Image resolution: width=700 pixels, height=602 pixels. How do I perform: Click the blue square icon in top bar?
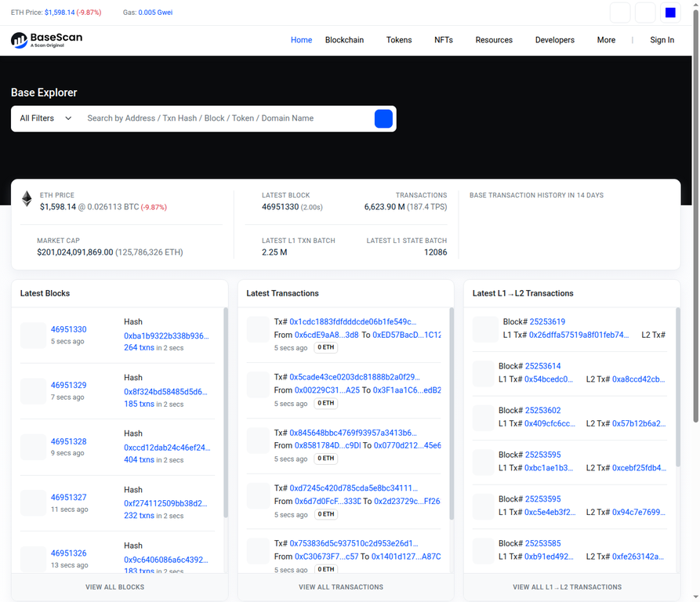(x=670, y=13)
